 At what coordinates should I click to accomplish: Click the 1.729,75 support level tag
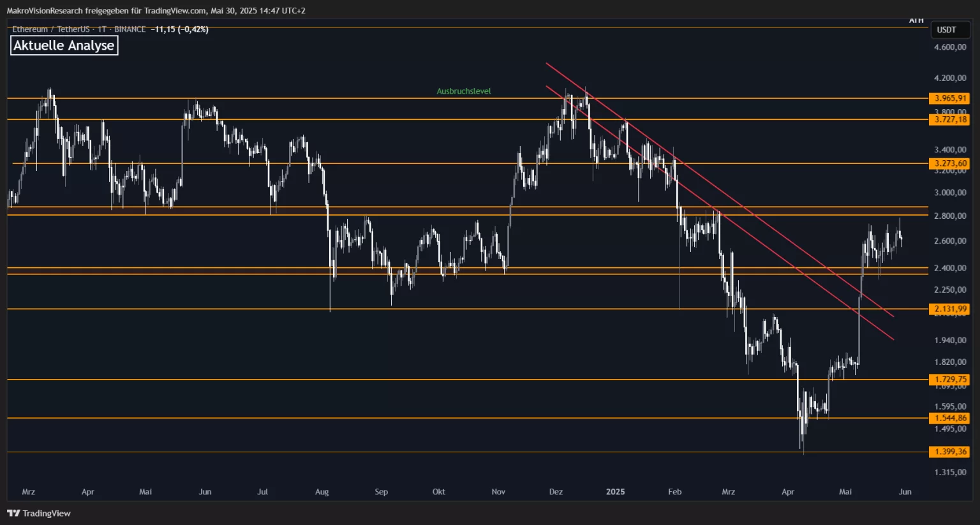950,380
